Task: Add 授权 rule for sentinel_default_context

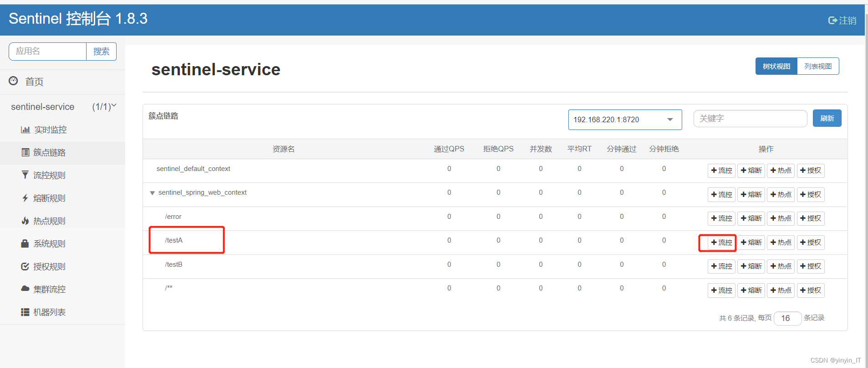Action: 811,171
